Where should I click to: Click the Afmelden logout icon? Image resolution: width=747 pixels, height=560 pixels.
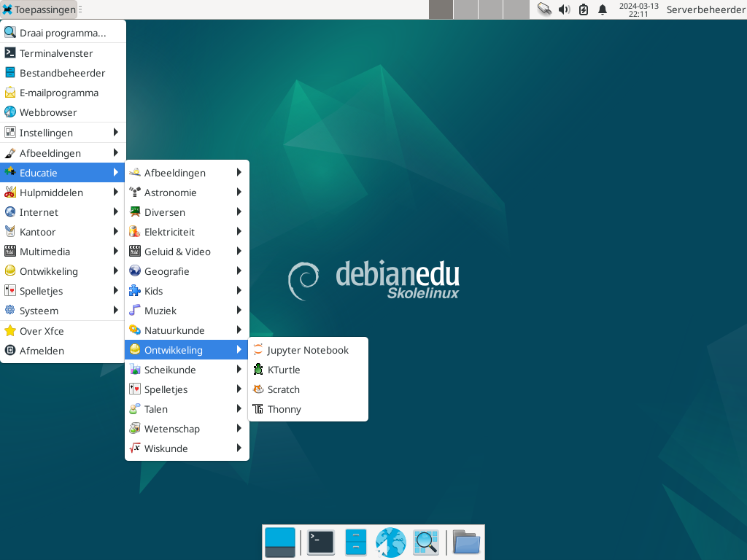10,351
